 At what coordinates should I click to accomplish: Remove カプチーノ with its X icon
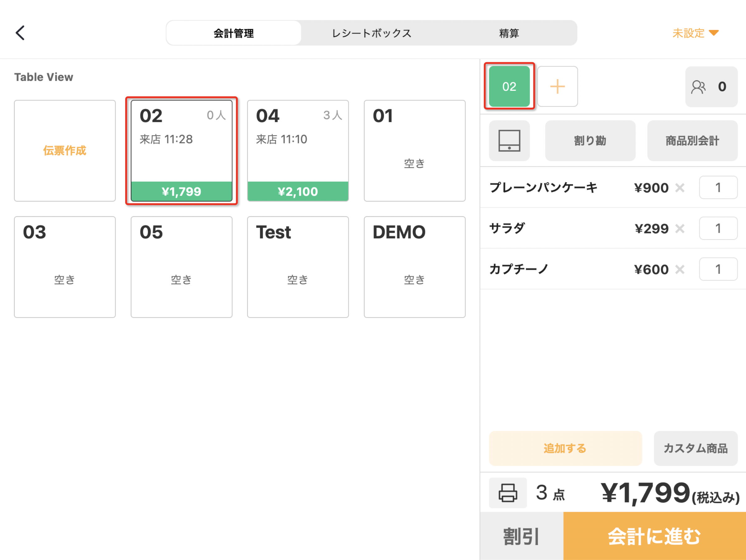[x=680, y=269]
